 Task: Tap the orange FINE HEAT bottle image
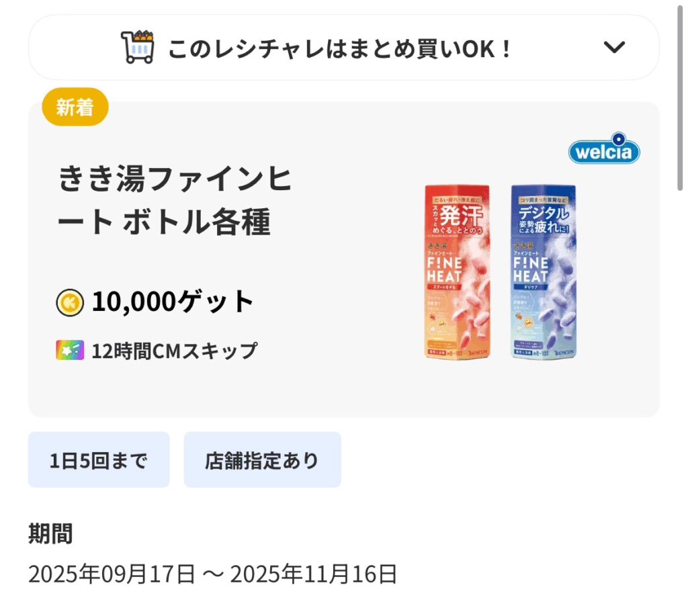point(458,271)
